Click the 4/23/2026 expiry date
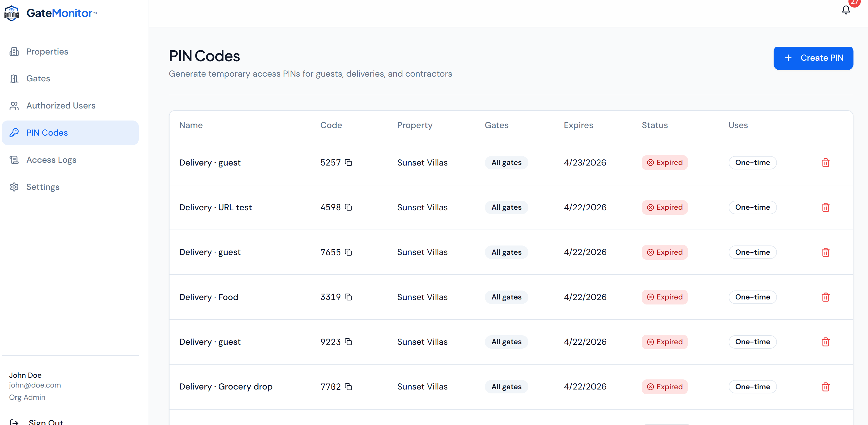The height and width of the screenshot is (425, 868). pyautogui.click(x=585, y=162)
